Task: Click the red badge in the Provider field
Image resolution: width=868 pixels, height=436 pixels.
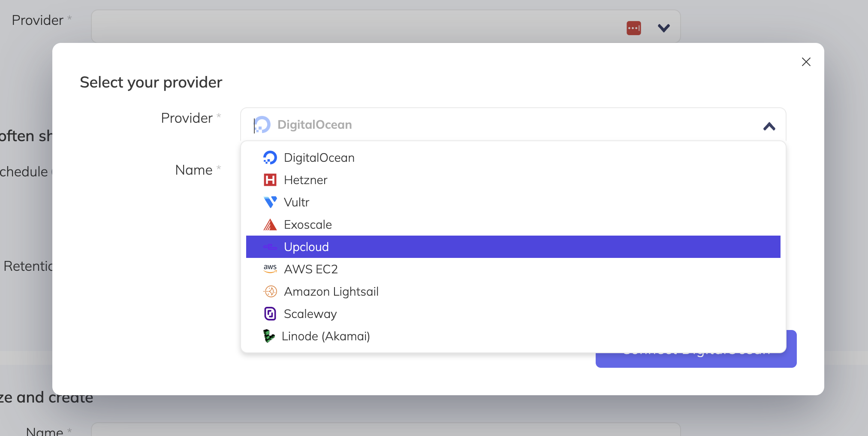Action: [633, 27]
